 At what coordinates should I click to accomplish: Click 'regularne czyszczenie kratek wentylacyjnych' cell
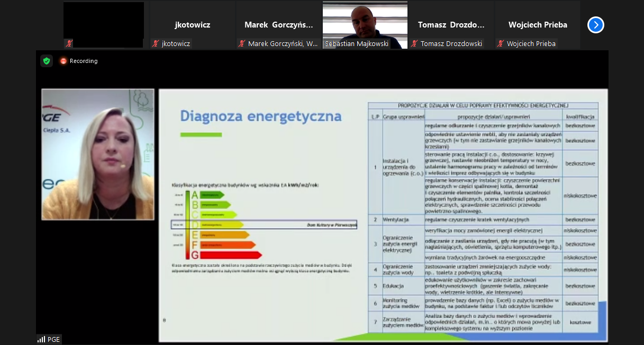(493, 220)
